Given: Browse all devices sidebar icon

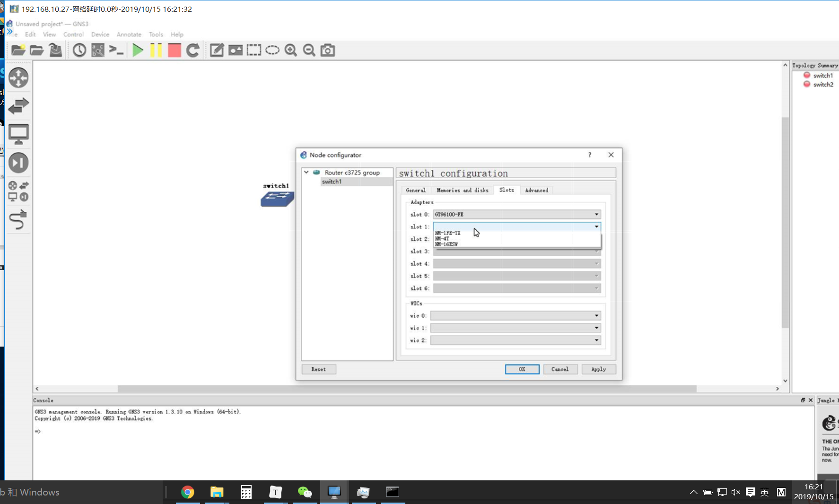Looking at the screenshot, I should [18, 191].
